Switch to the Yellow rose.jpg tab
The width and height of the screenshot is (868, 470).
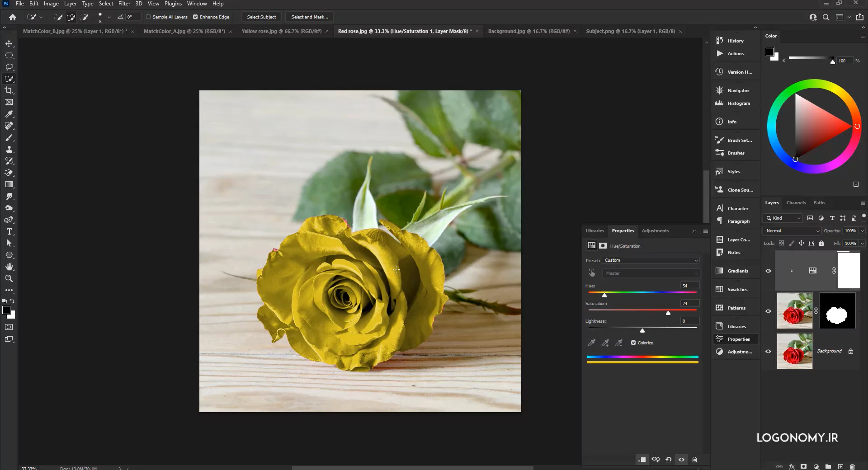click(281, 31)
